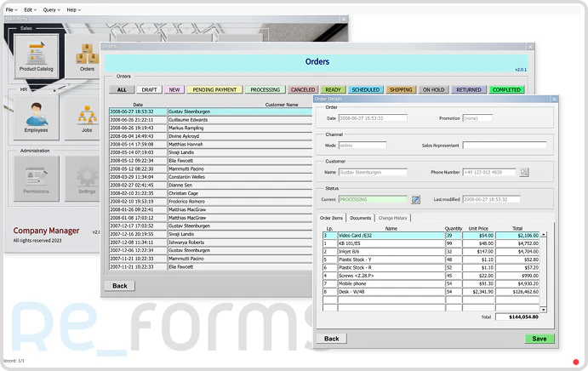Open the Help menu

click(73, 9)
